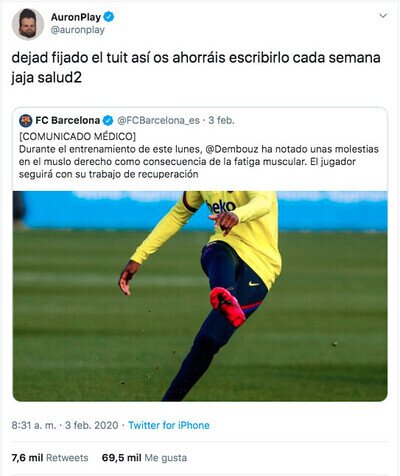Open the 8:31 a. m. · 3 feb. 2020 timestamp
This screenshot has height=476, width=400.
click(65, 425)
